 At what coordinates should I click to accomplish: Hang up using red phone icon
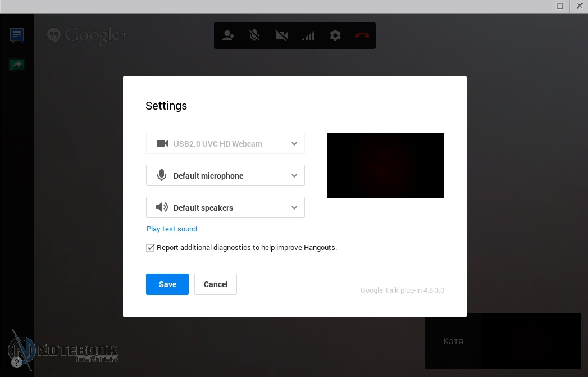click(362, 35)
